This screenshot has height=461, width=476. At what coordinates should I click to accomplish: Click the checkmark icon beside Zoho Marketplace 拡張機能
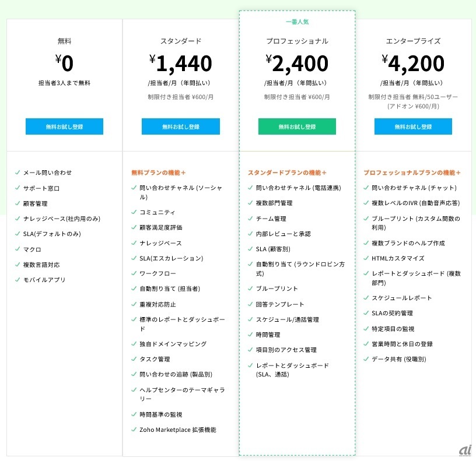[x=134, y=430]
